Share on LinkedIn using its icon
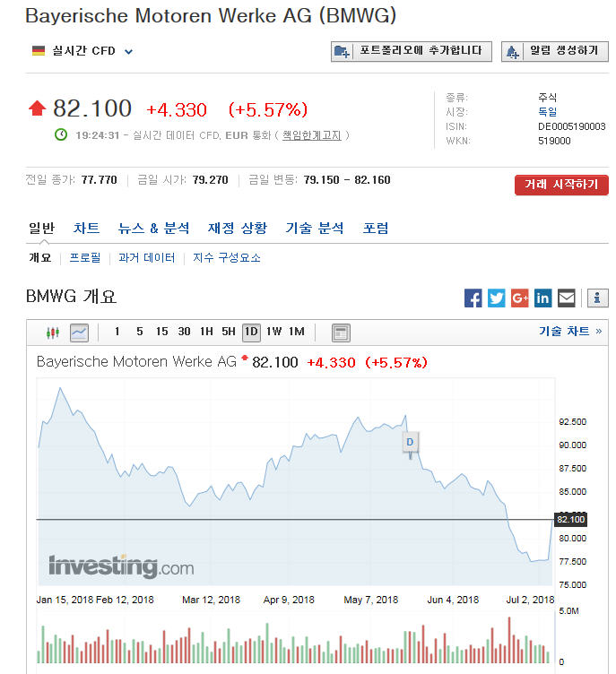The image size is (616, 674). (543, 298)
